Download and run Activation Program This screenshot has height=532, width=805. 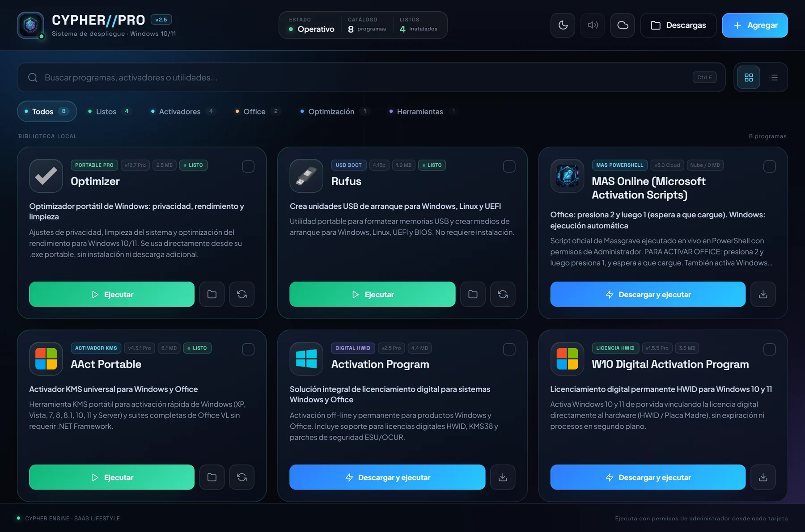point(387,477)
